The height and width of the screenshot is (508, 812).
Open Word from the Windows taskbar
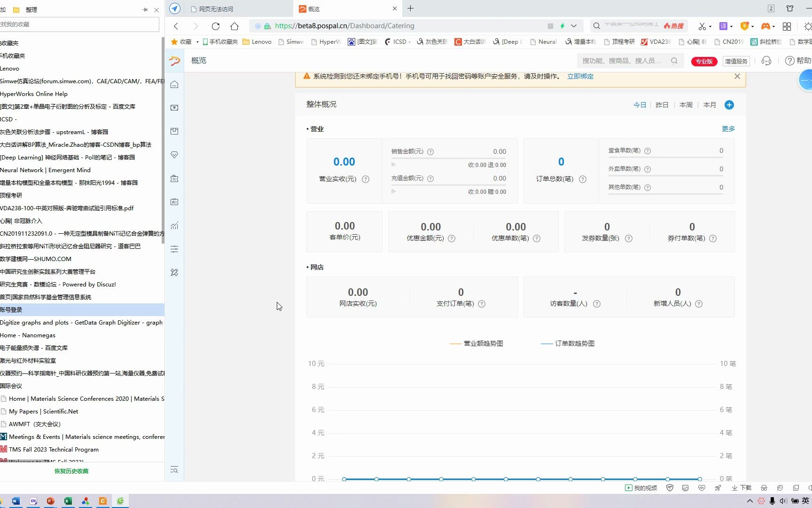click(x=16, y=501)
